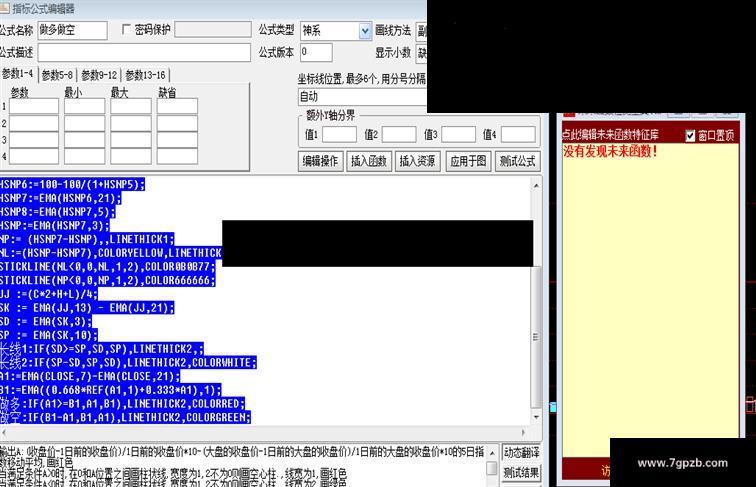
Task: Click parameter 4 name field
Action: click(x=34, y=156)
